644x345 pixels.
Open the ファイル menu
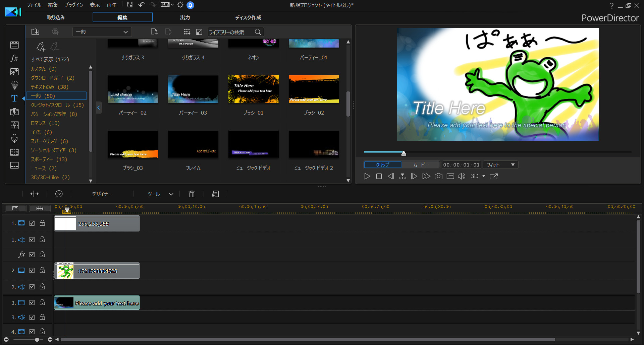34,5
